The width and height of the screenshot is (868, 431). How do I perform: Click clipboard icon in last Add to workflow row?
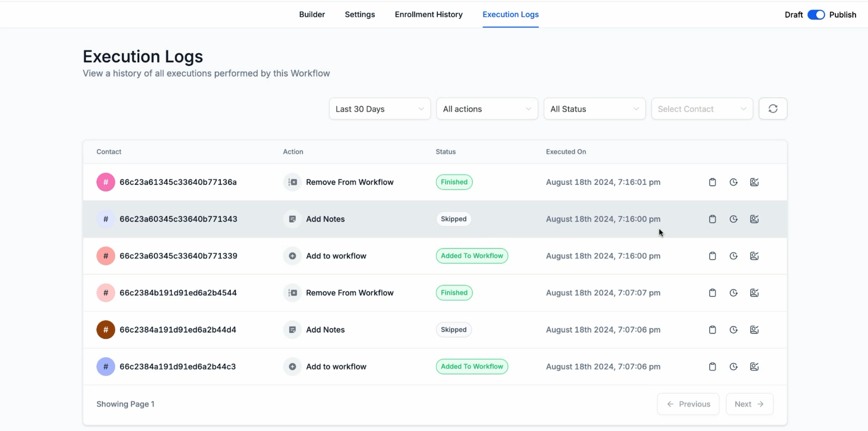712,367
